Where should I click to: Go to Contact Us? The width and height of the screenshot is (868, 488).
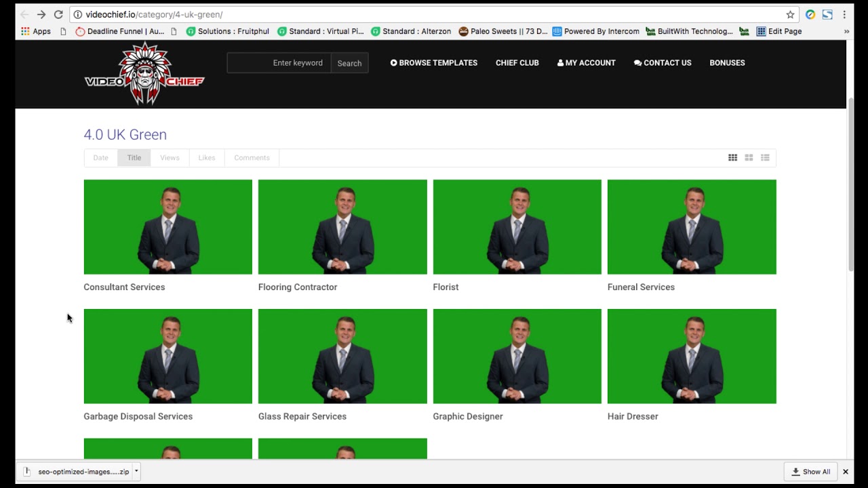coord(663,62)
